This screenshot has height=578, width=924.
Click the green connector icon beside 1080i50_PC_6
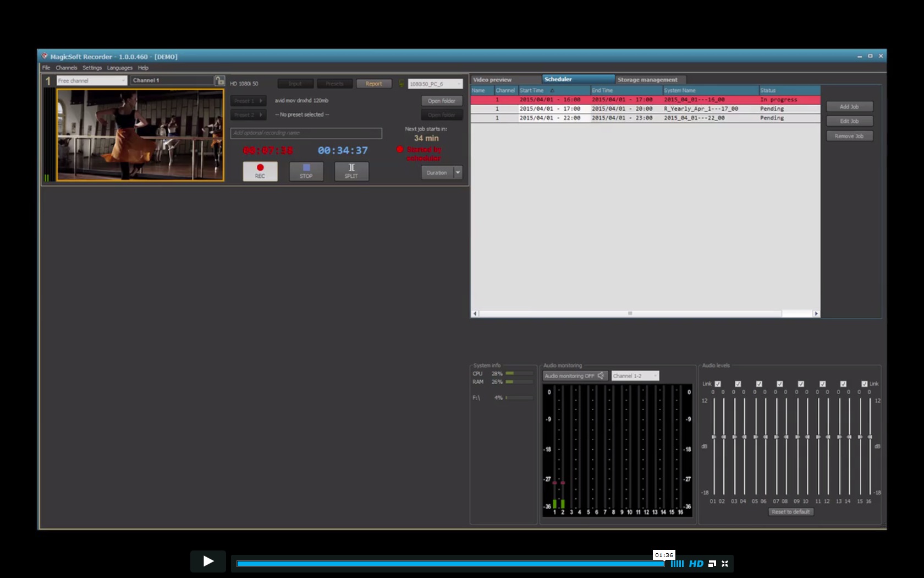click(x=400, y=83)
